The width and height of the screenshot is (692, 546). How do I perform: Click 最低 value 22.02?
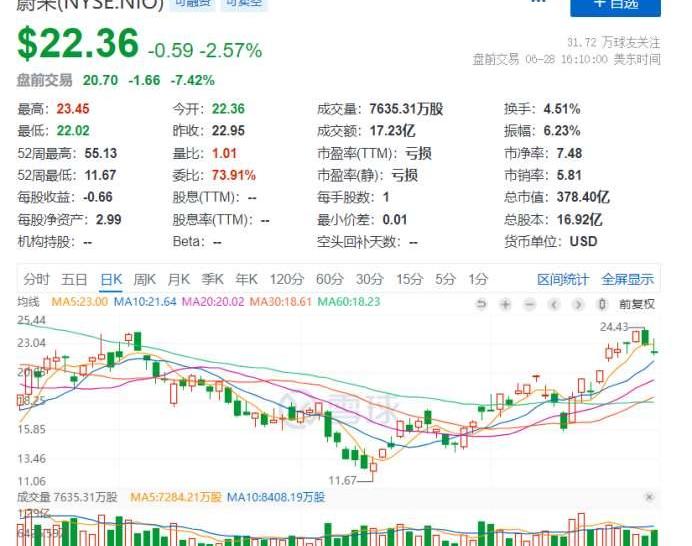click(73, 131)
